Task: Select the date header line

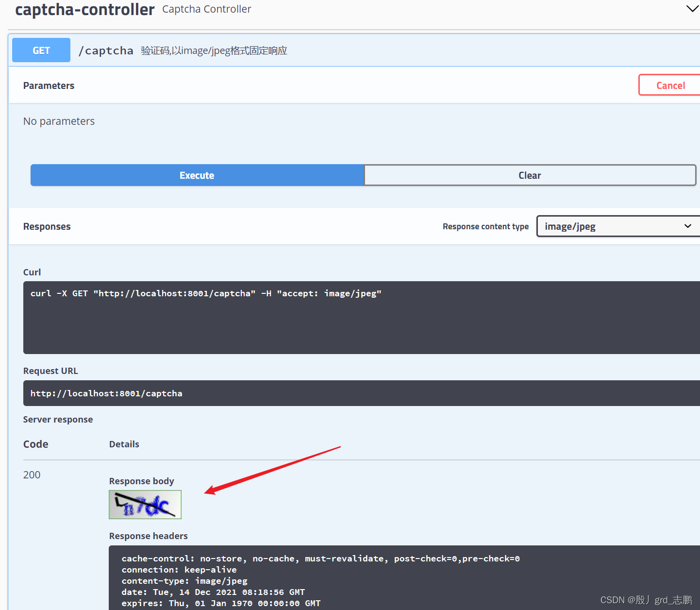Action: pos(213,592)
